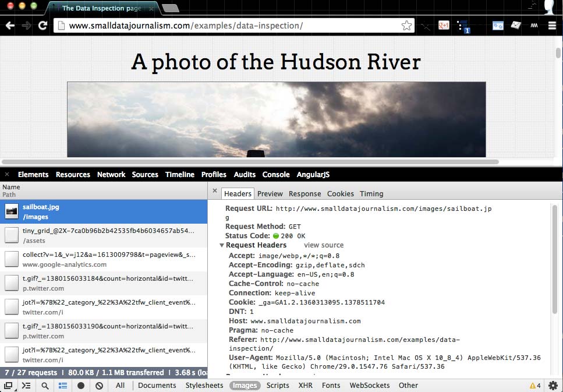Click the Google +1 extension icon
Image resolution: width=563 pixels, height=392 pixels.
(x=444, y=26)
